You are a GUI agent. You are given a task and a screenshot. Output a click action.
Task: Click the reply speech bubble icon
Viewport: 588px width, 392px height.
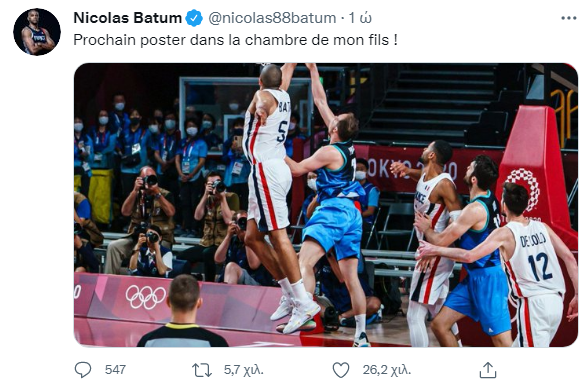pos(83,370)
